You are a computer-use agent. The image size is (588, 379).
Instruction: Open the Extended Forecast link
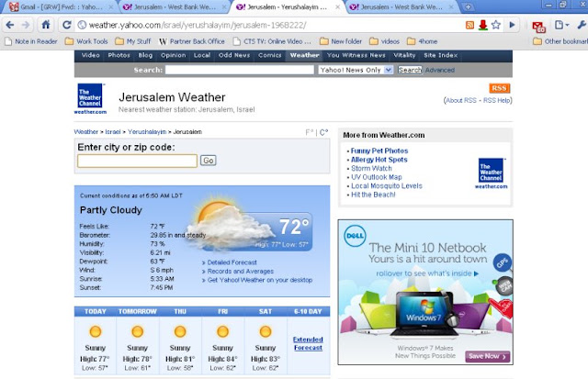coord(308,343)
